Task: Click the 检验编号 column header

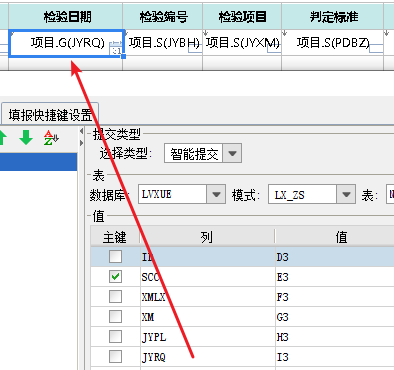Action: (x=163, y=16)
